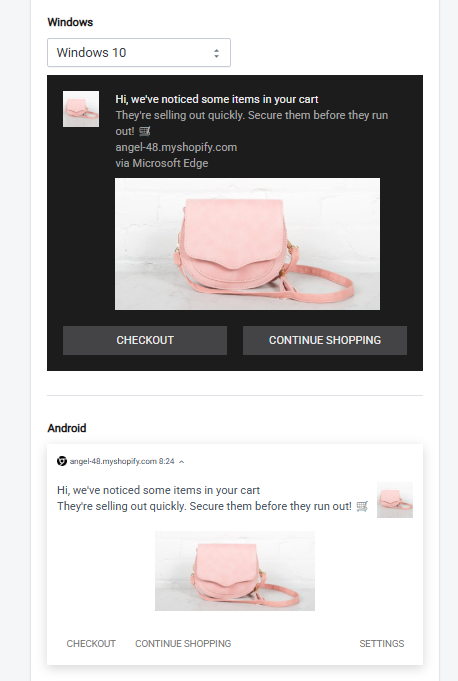Click the cart emoji in the Android notification

[362, 506]
